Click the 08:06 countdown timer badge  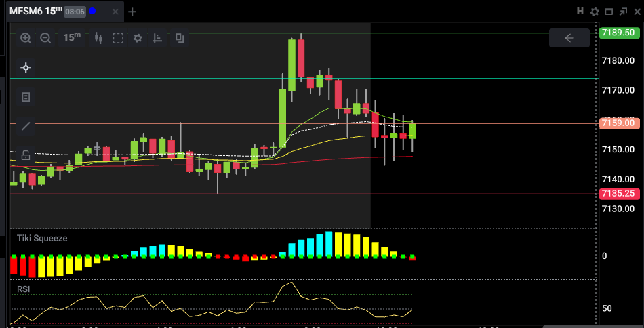pyautogui.click(x=75, y=12)
